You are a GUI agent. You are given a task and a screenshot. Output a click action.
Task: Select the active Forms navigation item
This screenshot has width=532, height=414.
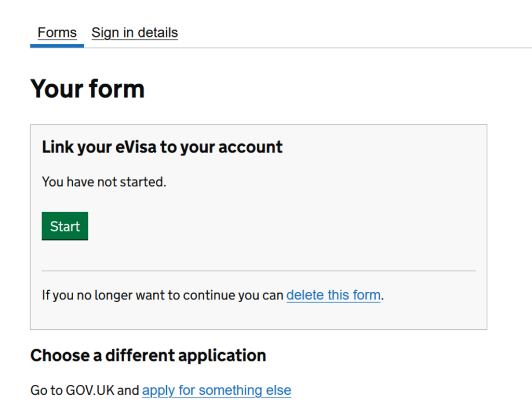(x=57, y=33)
